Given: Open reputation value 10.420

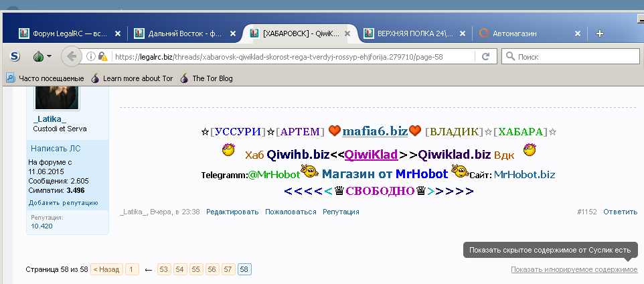Looking at the screenshot, I should [x=42, y=226].
